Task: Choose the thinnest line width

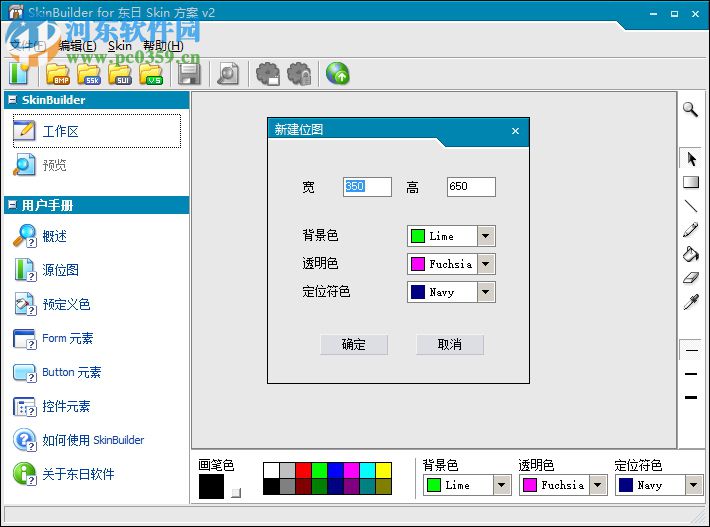Action: click(691, 350)
